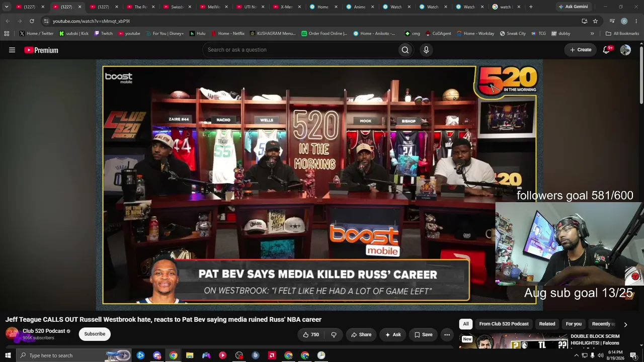Image resolution: width=644 pixels, height=362 pixels.
Task: Open more actions three-dot menu
Action: (x=447, y=334)
